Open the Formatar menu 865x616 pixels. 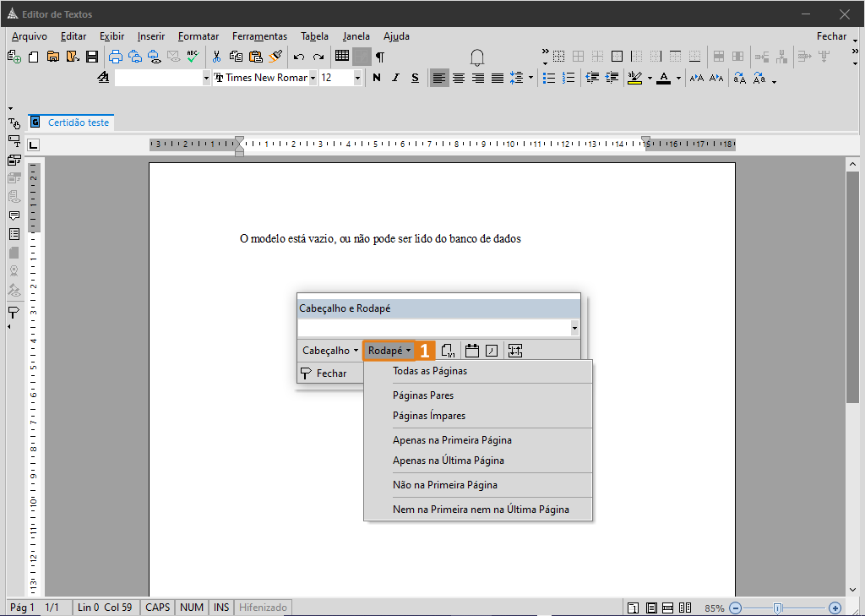[198, 35]
